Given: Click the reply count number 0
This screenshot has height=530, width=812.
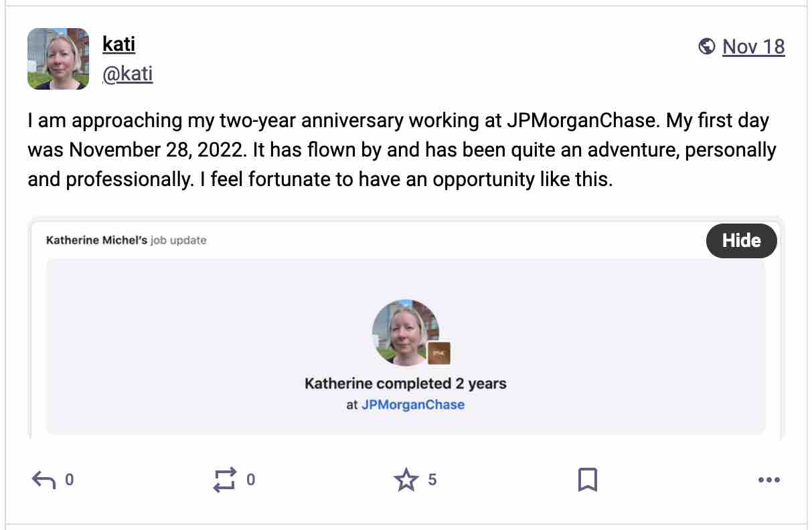Looking at the screenshot, I should coord(69,480).
